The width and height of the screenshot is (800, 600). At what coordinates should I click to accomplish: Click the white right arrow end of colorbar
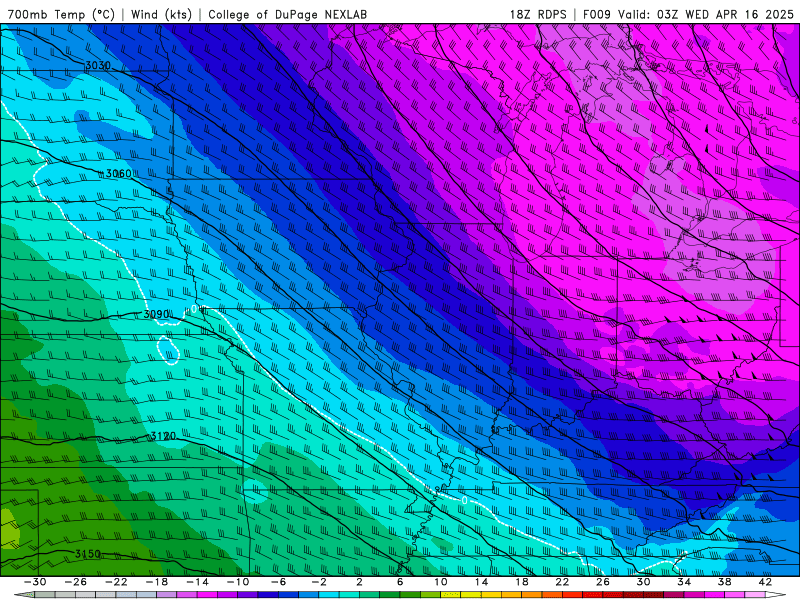776,595
